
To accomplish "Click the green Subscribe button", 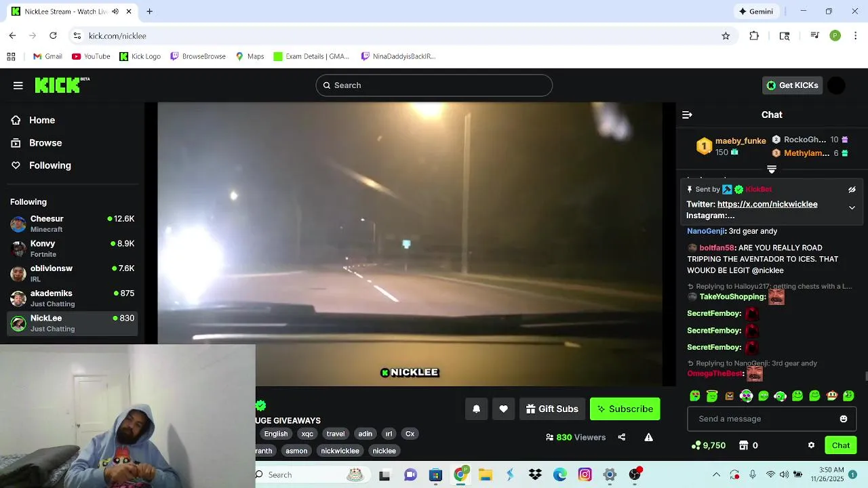I will point(625,409).
